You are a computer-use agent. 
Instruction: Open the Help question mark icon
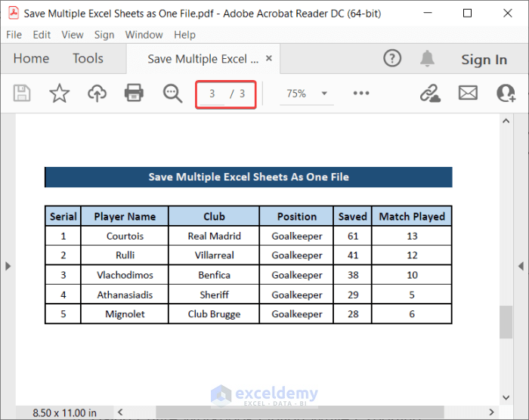pos(392,58)
